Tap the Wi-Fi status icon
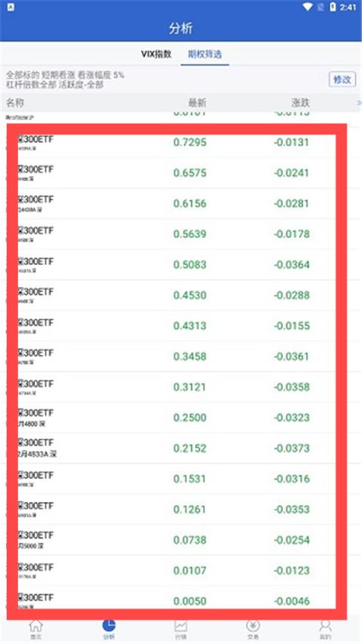362x644 pixels. coord(307,7)
